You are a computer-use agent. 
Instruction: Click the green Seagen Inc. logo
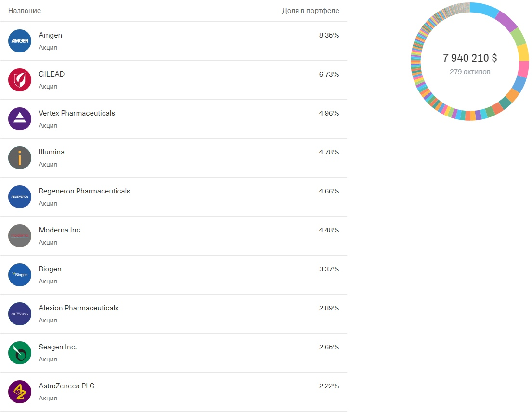[20, 353]
